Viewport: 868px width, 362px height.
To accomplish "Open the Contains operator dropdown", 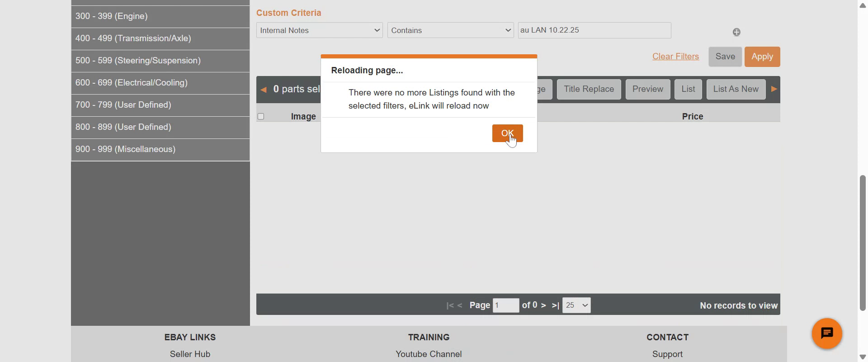I will click(450, 30).
